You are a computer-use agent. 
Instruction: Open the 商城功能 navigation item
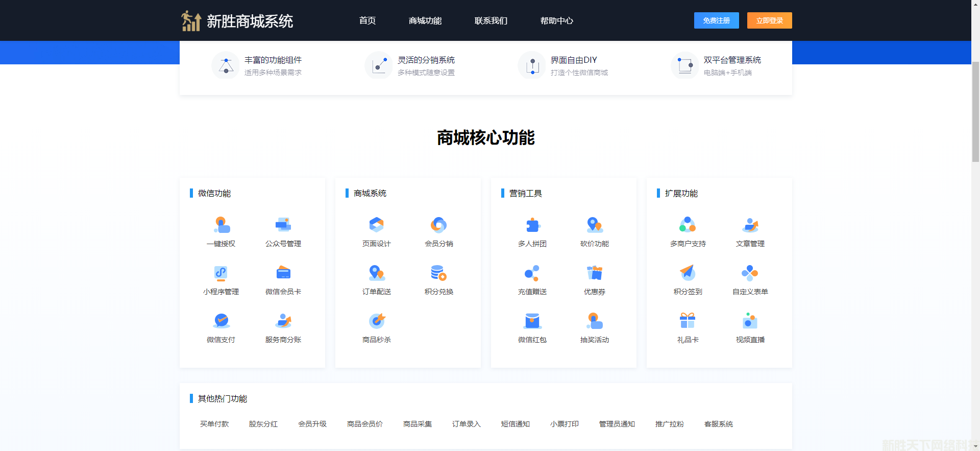tap(425, 21)
